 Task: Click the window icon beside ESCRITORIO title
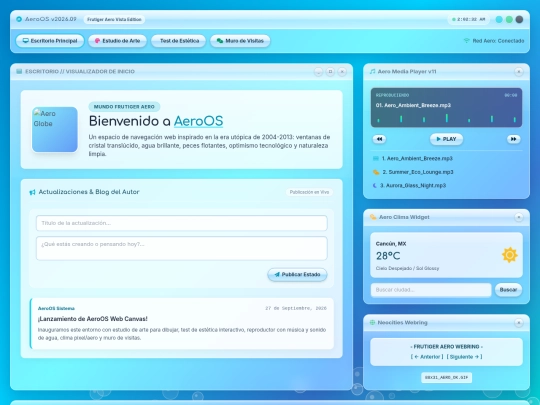[19, 71]
